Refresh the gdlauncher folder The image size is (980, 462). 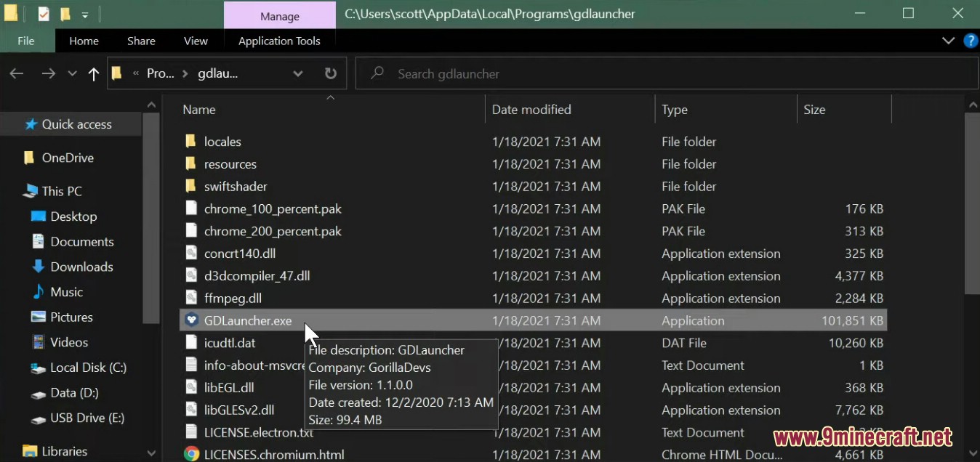331,73
